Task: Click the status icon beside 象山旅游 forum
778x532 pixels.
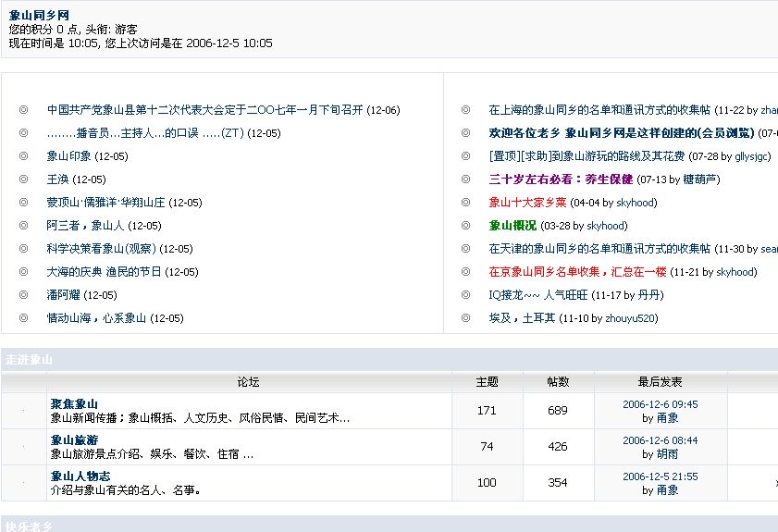Action: [x=23, y=447]
